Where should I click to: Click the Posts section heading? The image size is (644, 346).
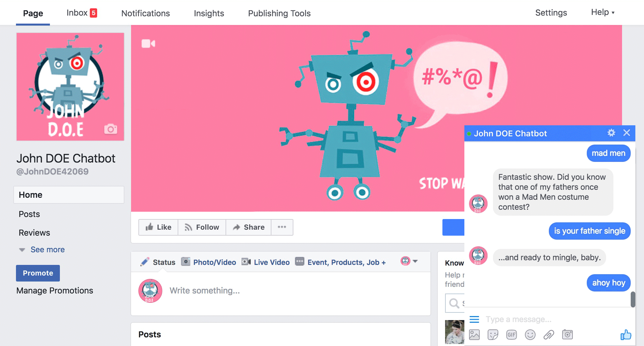(150, 334)
